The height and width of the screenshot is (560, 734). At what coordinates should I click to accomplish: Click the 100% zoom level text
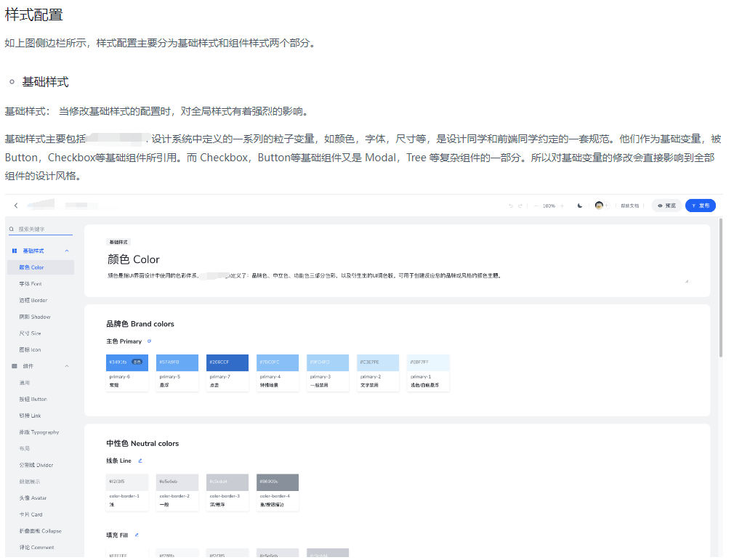point(549,206)
